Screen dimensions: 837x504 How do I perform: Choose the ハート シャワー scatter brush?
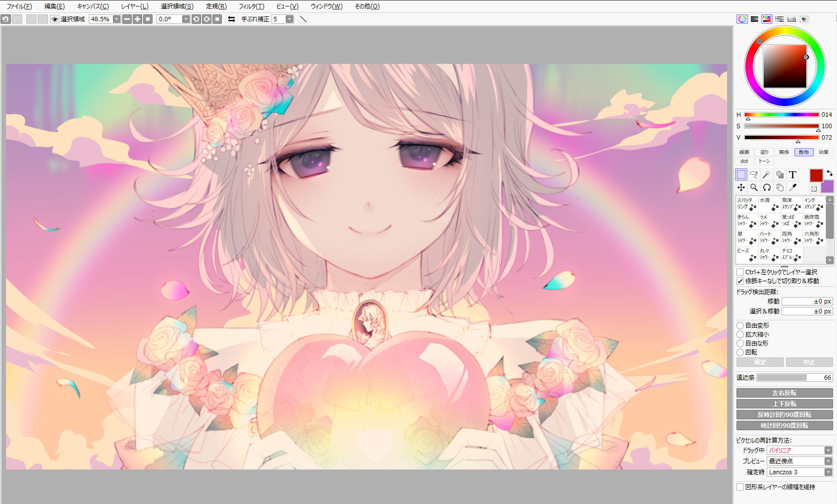pos(769,238)
